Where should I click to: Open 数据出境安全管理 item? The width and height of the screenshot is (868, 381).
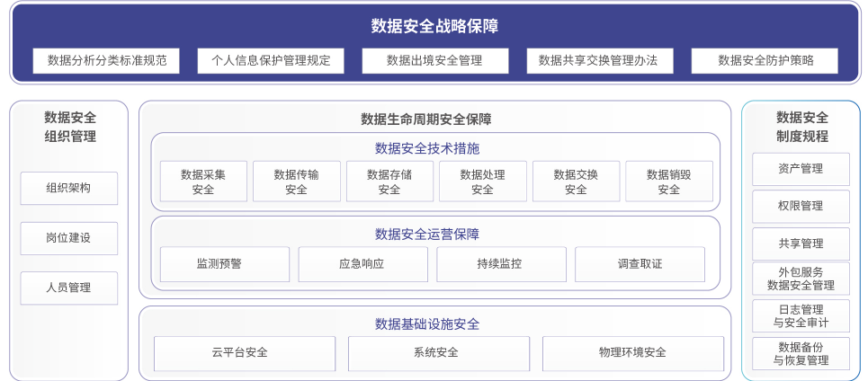434,61
